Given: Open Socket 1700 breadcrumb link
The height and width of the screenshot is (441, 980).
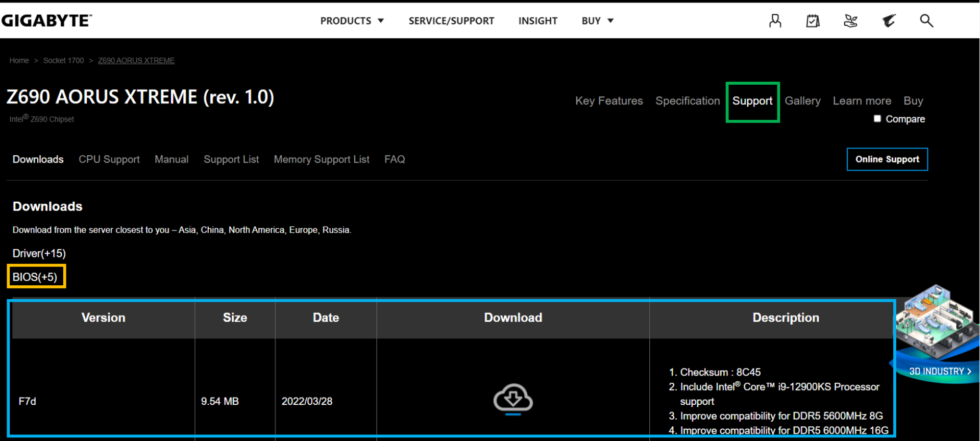Looking at the screenshot, I should pos(63,60).
